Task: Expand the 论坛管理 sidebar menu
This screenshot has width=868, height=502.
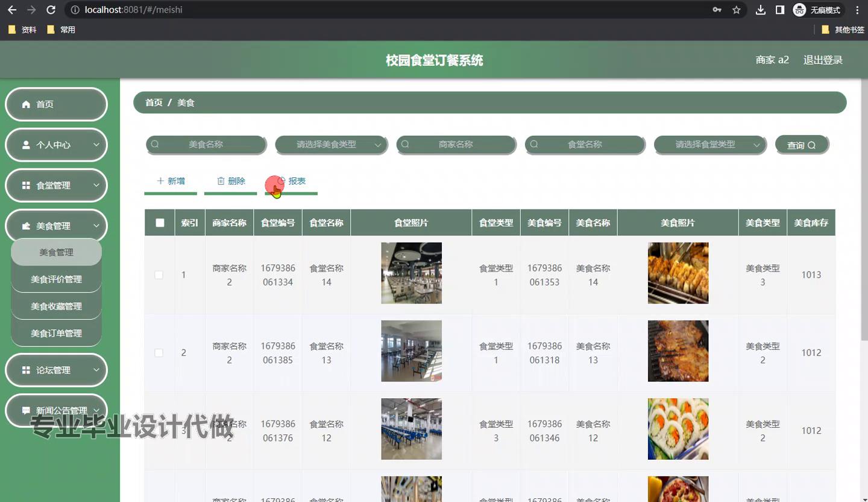Action: [x=56, y=370]
